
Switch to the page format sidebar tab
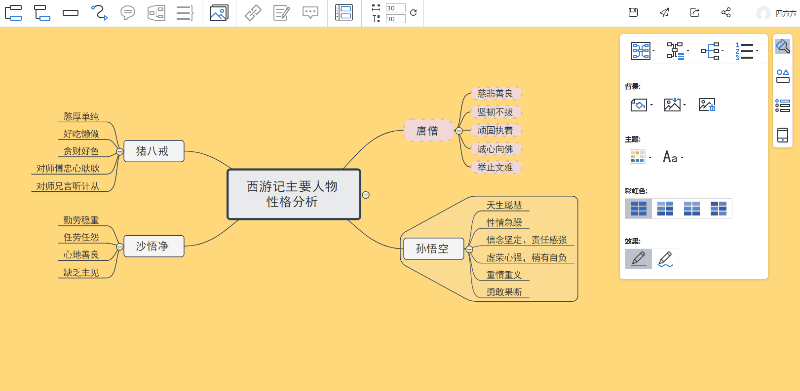click(x=782, y=46)
